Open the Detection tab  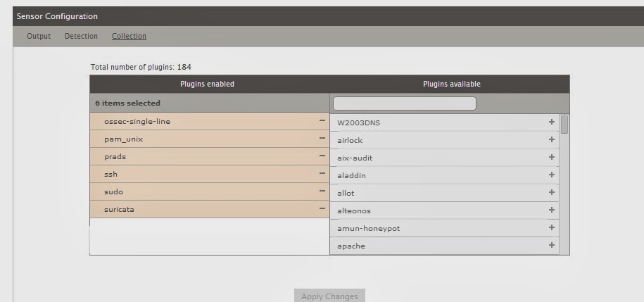[81, 36]
